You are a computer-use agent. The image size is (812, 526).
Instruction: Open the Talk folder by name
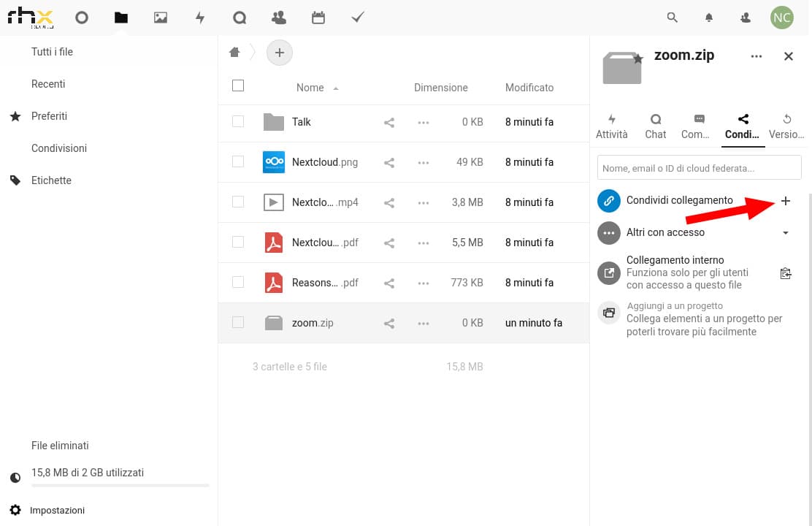click(302, 122)
